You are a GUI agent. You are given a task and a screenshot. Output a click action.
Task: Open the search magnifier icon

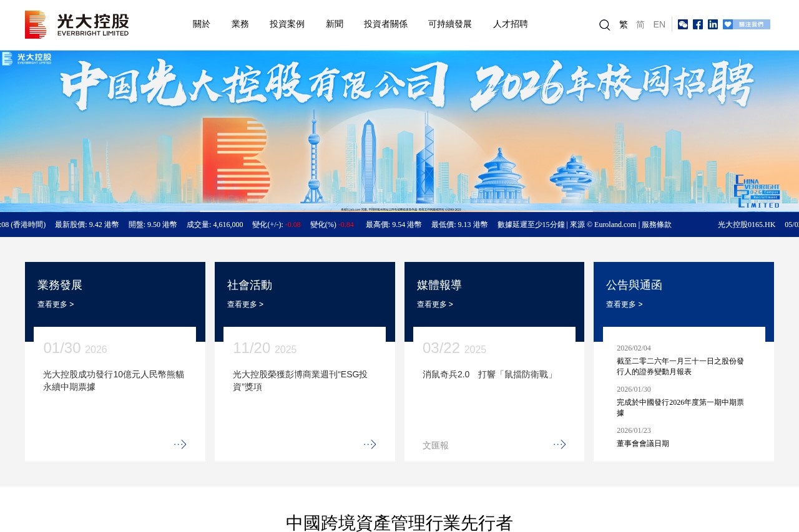coord(604,24)
